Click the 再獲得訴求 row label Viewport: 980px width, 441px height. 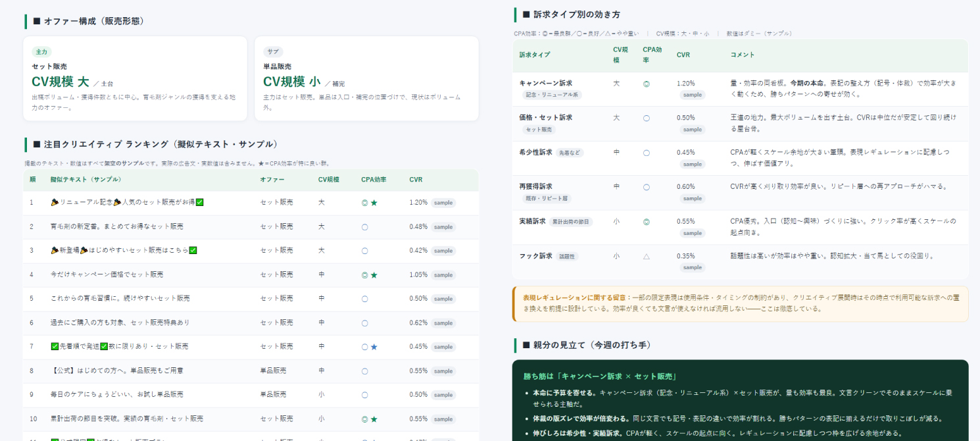coord(536,187)
